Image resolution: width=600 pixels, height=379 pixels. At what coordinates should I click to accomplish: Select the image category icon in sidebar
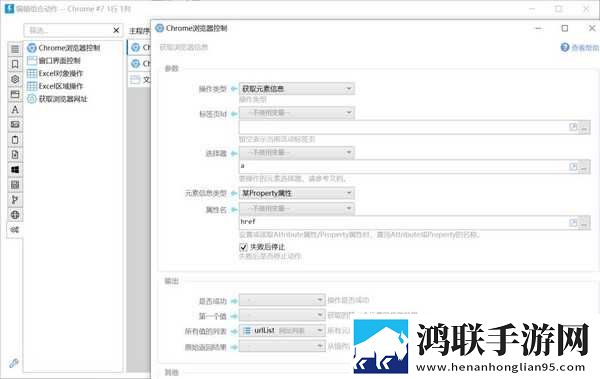pos(15,124)
